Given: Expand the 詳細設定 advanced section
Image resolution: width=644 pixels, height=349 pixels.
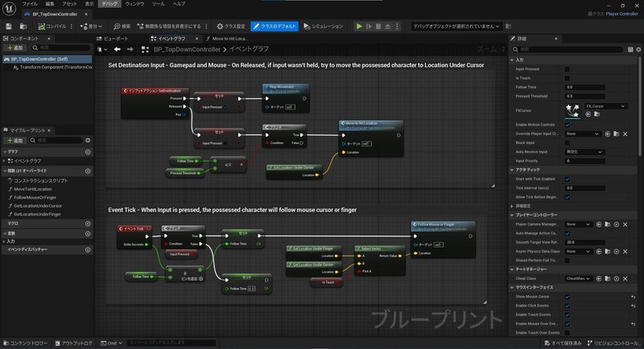Looking at the screenshot, I should [x=512, y=206].
